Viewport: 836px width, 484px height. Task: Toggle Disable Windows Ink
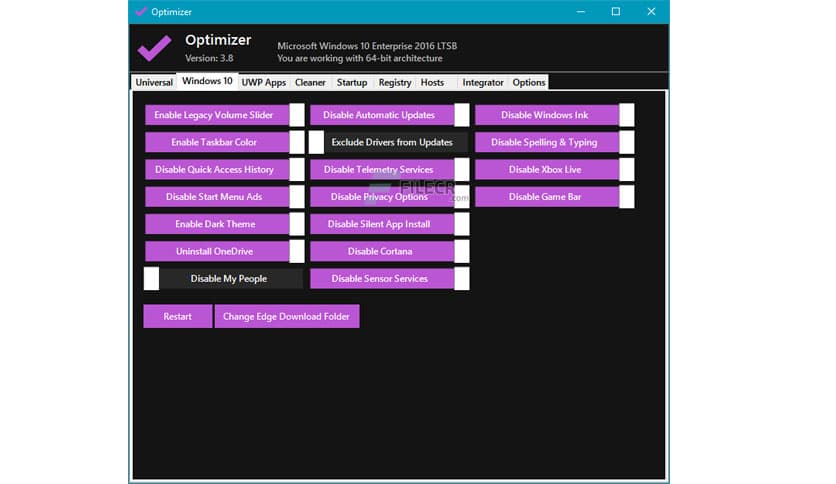pyautogui.click(x=554, y=115)
